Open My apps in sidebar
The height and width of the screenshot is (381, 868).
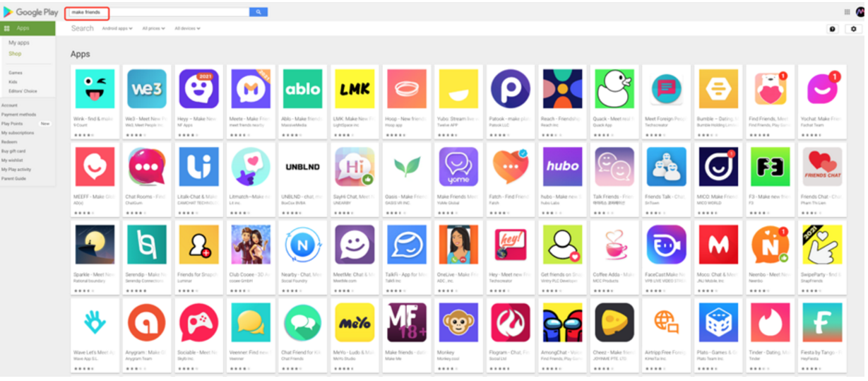19,43
